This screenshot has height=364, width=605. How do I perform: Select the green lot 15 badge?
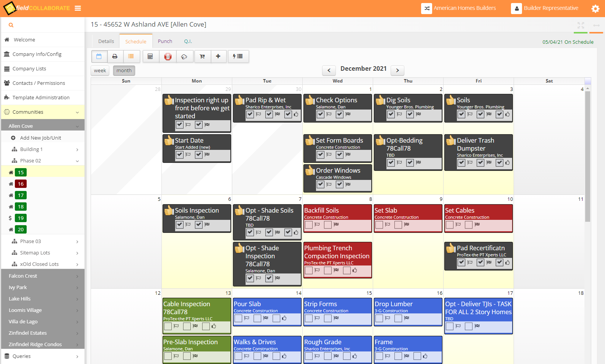point(21,173)
